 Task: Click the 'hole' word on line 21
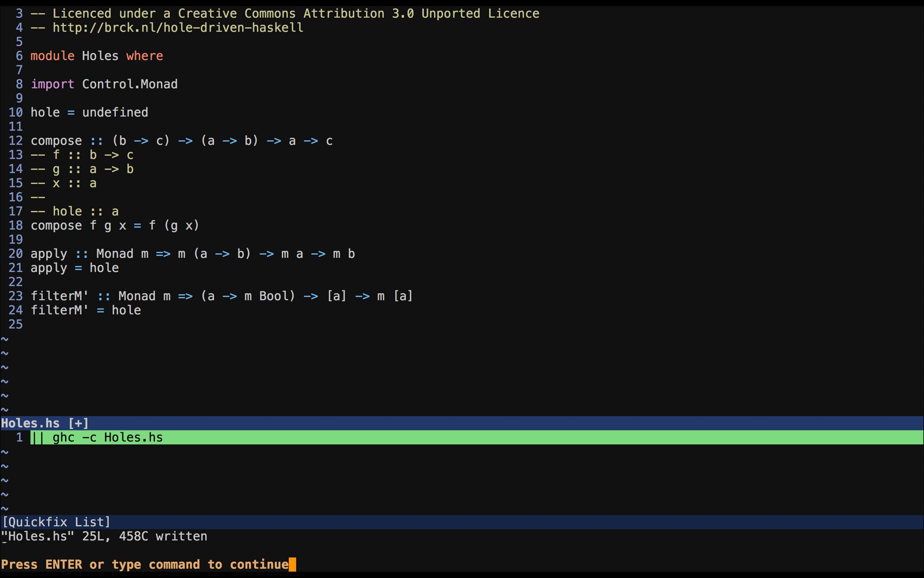point(104,268)
